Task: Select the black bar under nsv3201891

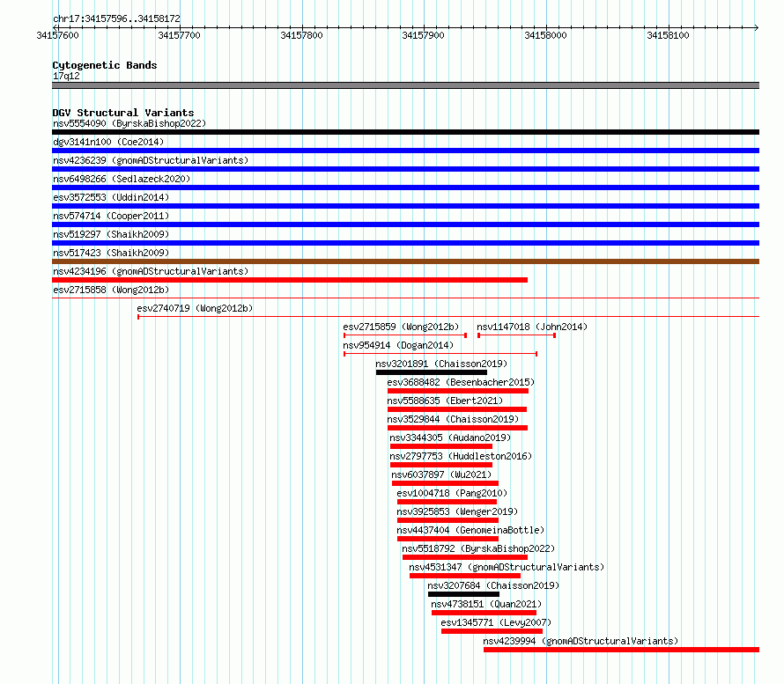Action: [x=432, y=372]
